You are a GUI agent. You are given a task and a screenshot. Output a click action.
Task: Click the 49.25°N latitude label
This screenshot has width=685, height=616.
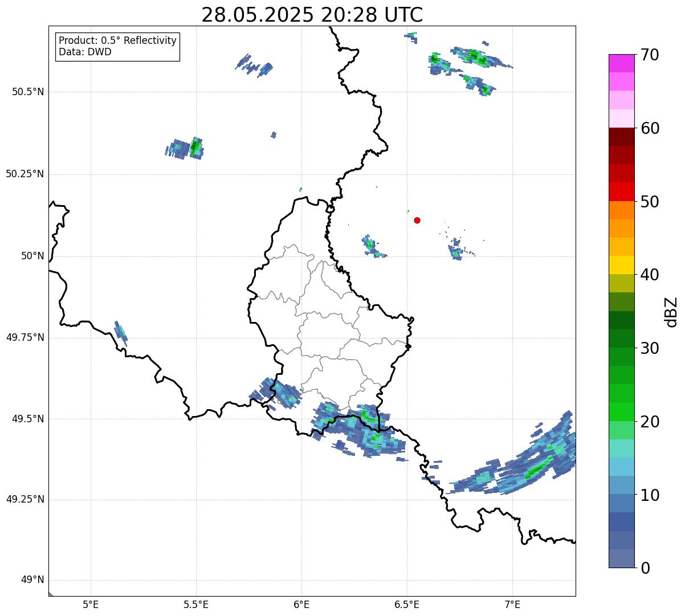tap(25, 500)
